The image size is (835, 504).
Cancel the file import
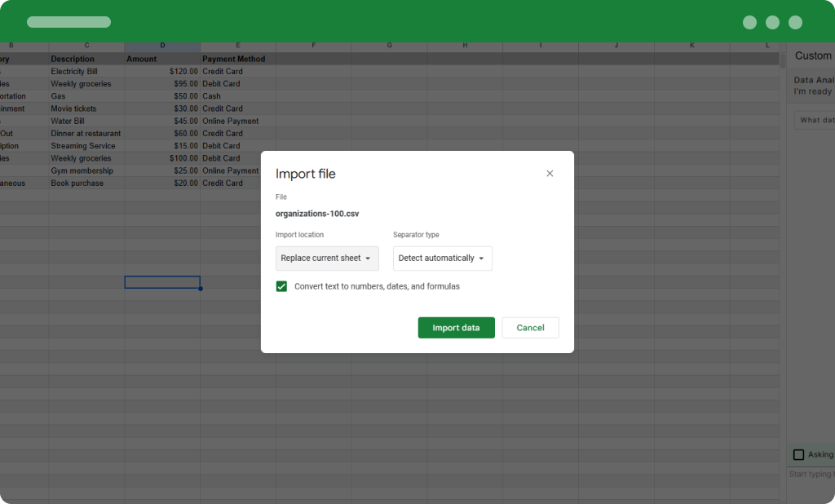tap(530, 327)
